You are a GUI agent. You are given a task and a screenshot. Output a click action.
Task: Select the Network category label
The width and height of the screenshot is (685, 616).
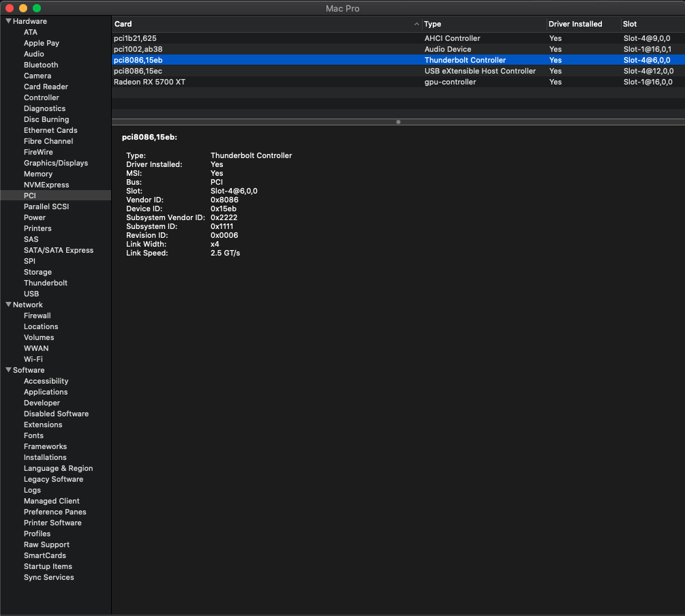click(27, 305)
